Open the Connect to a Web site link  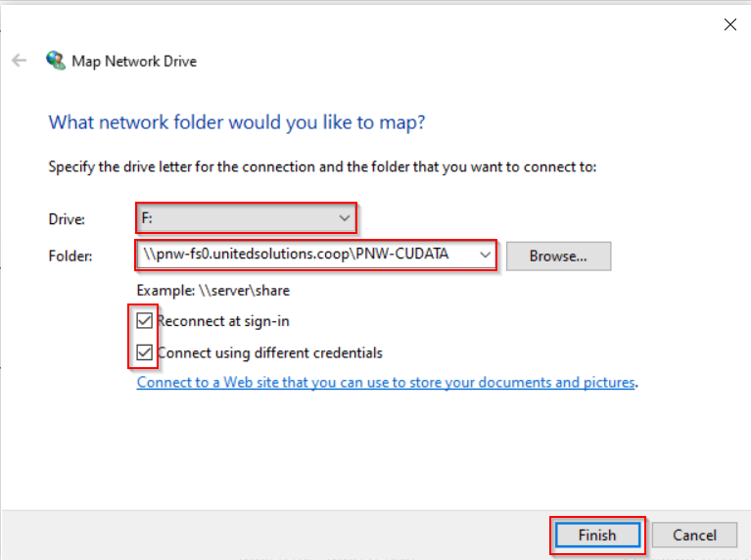click(386, 383)
